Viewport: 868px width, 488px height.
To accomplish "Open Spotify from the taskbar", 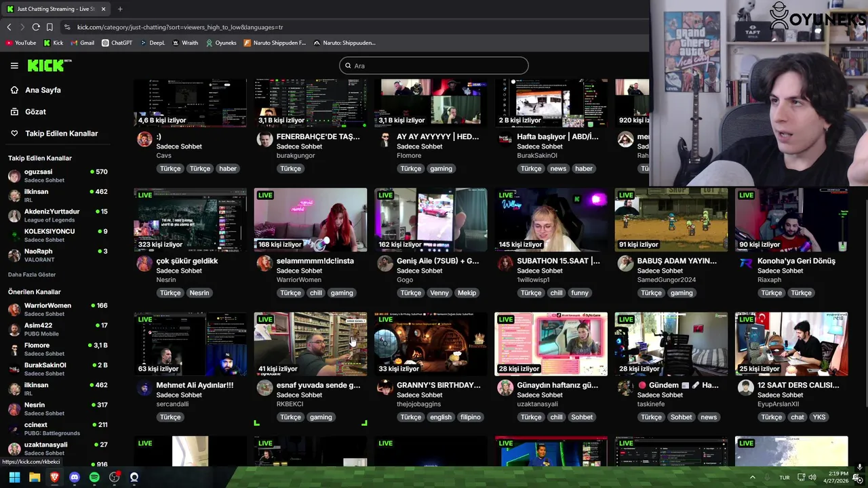I will click(94, 477).
